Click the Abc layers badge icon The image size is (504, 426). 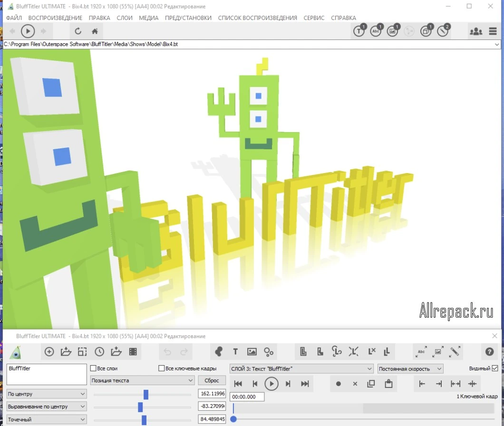376,31
